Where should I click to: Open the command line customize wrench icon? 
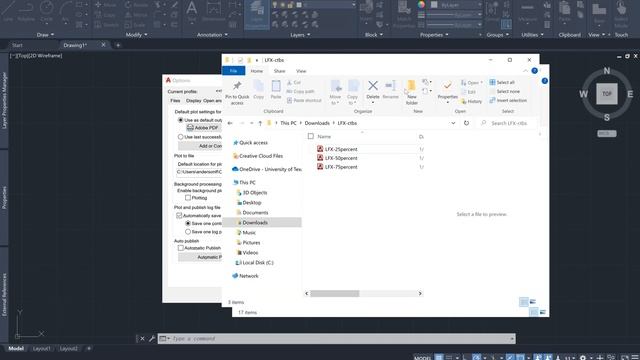point(151,338)
